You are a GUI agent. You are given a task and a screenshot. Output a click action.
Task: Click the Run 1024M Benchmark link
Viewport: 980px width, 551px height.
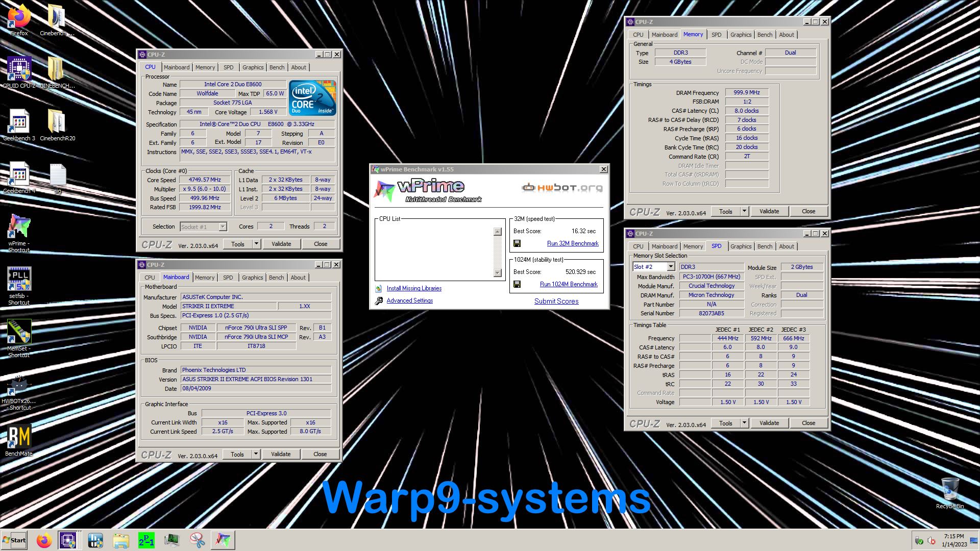(569, 284)
